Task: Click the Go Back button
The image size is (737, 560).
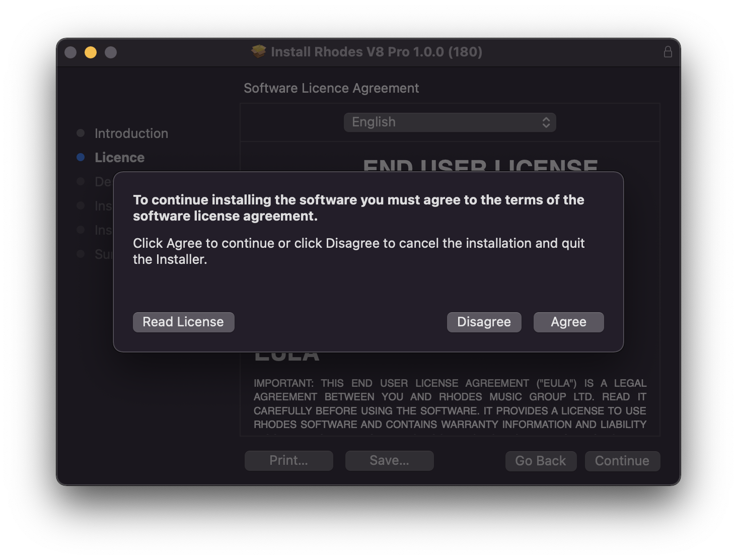Action: tap(541, 461)
